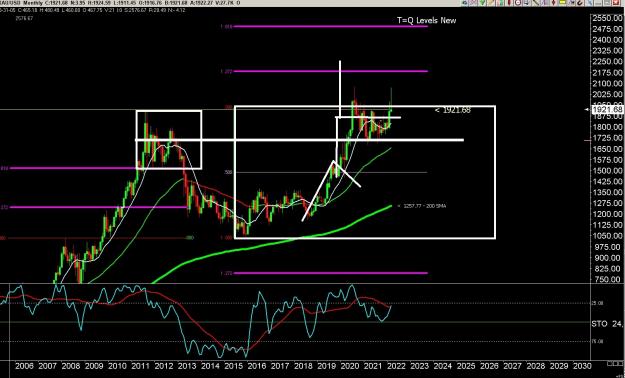
Task: Click the '1257.77 - 200 SMA' label
Action: click(x=425, y=206)
